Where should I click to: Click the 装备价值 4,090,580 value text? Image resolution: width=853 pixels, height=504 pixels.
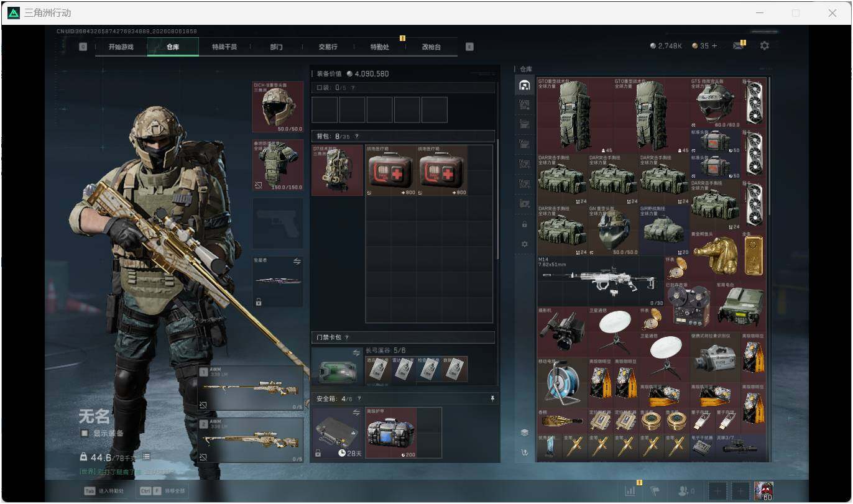point(353,74)
